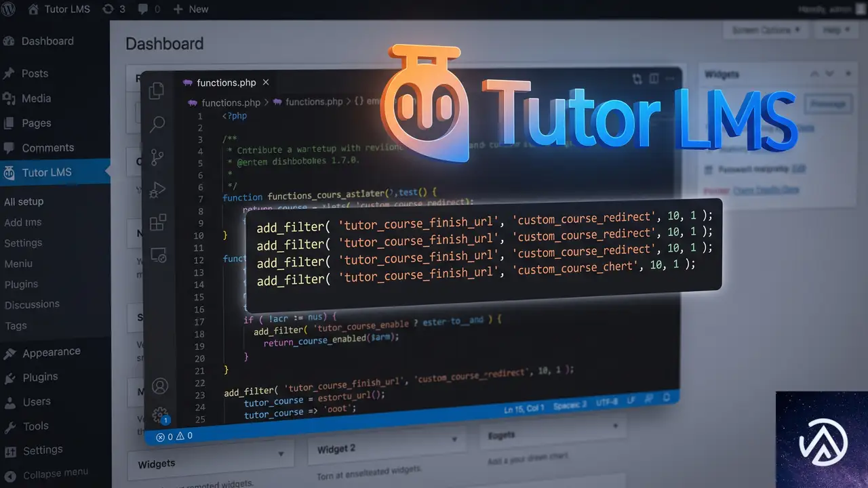Viewport: 868px width, 488px height.
Task: Click the + New button in admin bar
Action: pyautogui.click(x=191, y=9)
